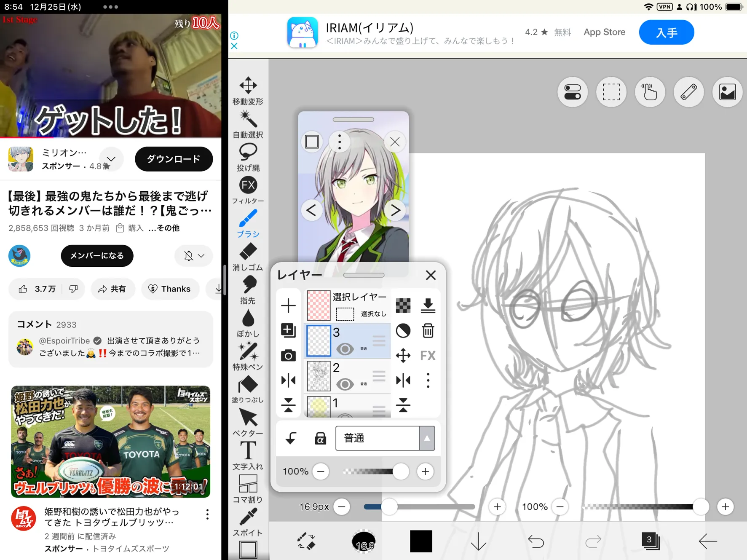Open the selection area tool button
This screenshot has height=560, width=747.
click(611, 92)
